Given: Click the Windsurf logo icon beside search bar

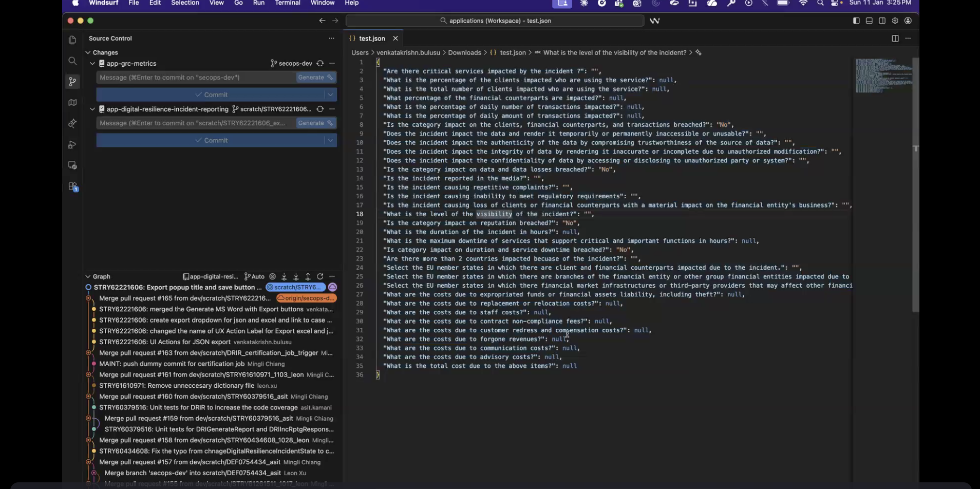Looking at the screenshot, I should click(654, 21).
